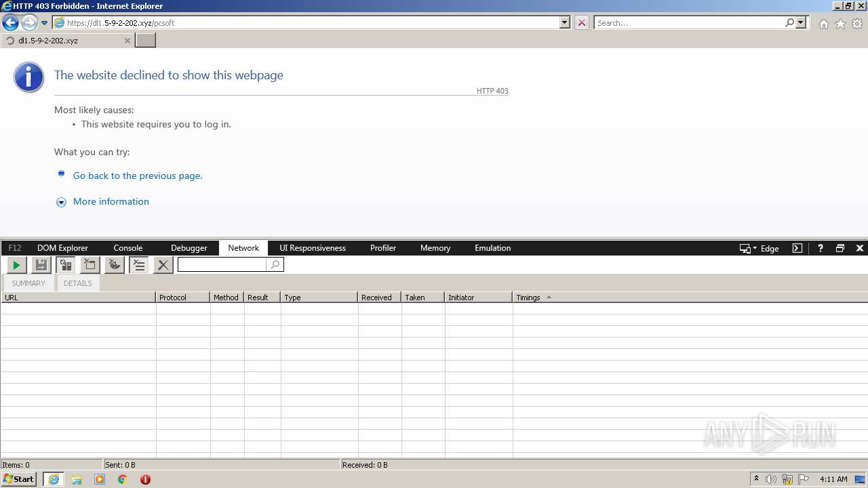868x488 pixels.
Task: Click the F12 label in developer tools
Action: pyautogui.click(x=15, y=248)
